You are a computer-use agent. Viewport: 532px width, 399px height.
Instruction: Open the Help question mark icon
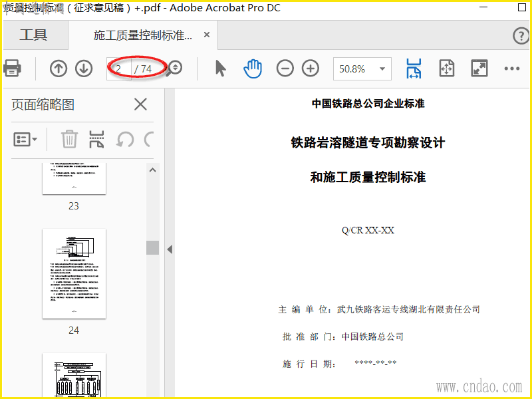click(x=521, y=36)
